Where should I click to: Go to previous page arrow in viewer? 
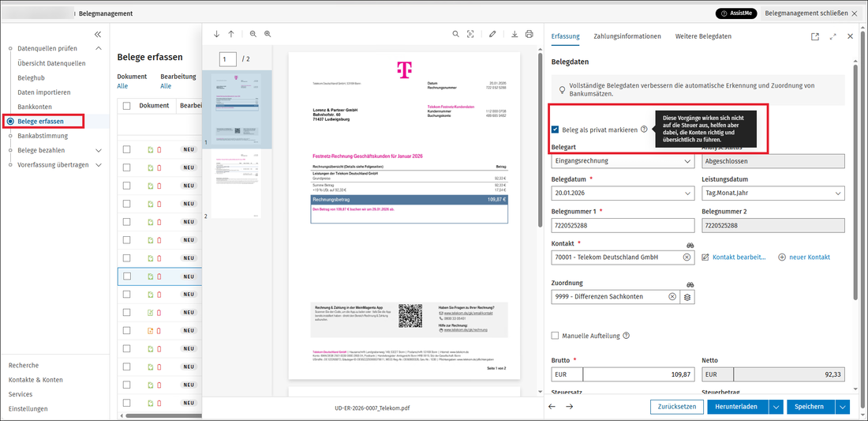(x=231, y=34)
